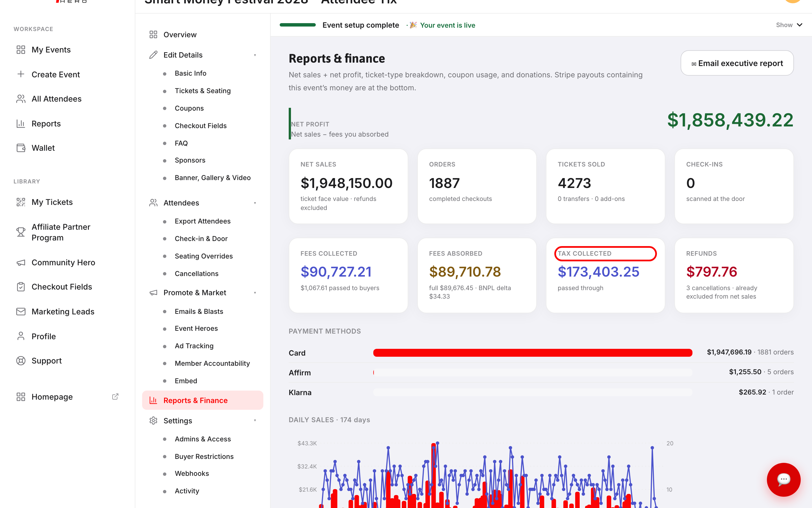Click the Support lifebuoy icon
Image resolution: width=812 pixels, height=508 pixels.
(21, 360)
